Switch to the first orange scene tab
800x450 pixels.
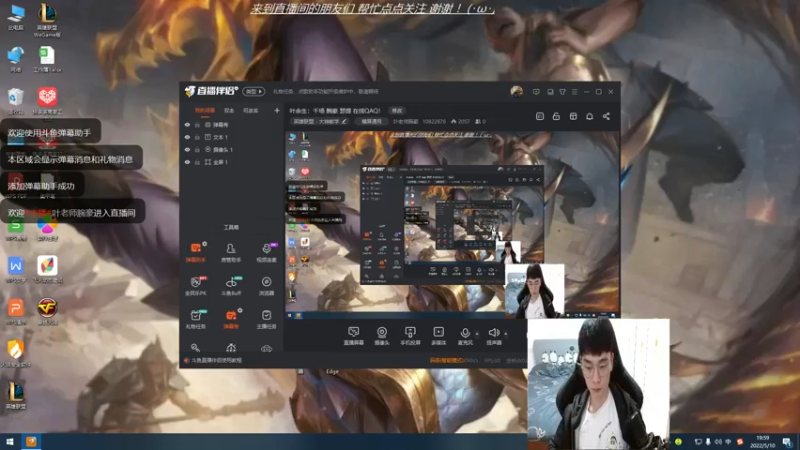(x=205, y=110)
